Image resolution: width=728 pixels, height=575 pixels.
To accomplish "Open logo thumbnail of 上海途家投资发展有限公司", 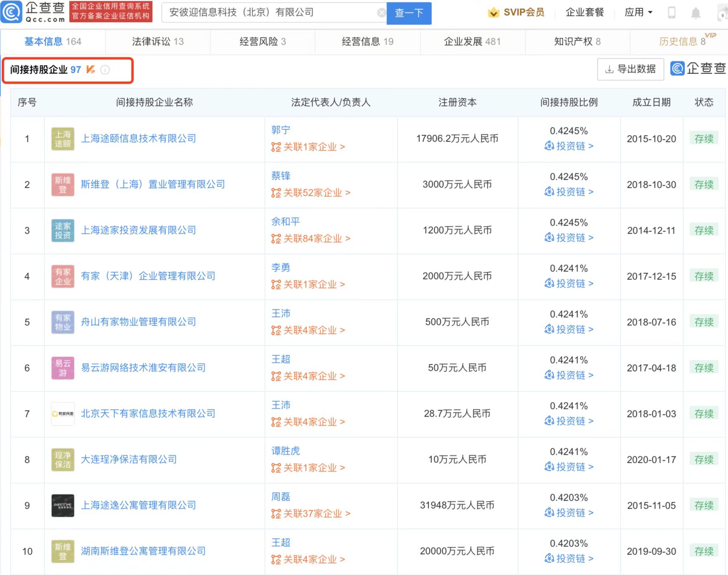I will pos(63,231).
